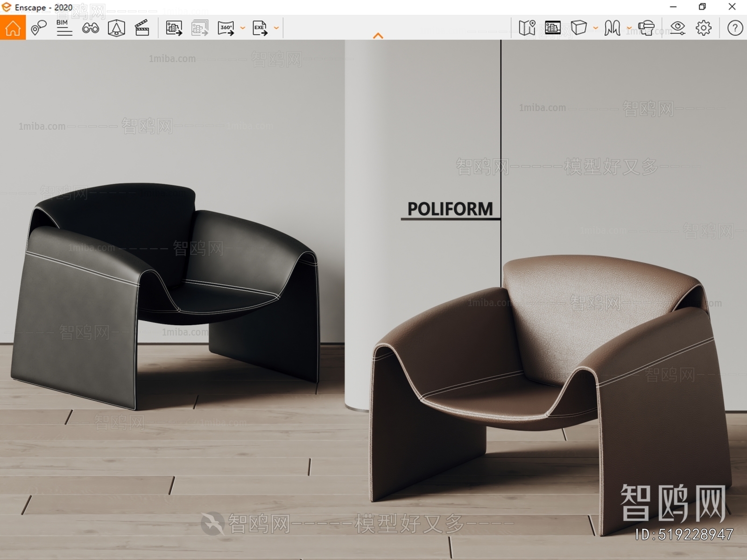747x560 pixels.
Task: Open the BIM information panel
Action: pos(64,28)
